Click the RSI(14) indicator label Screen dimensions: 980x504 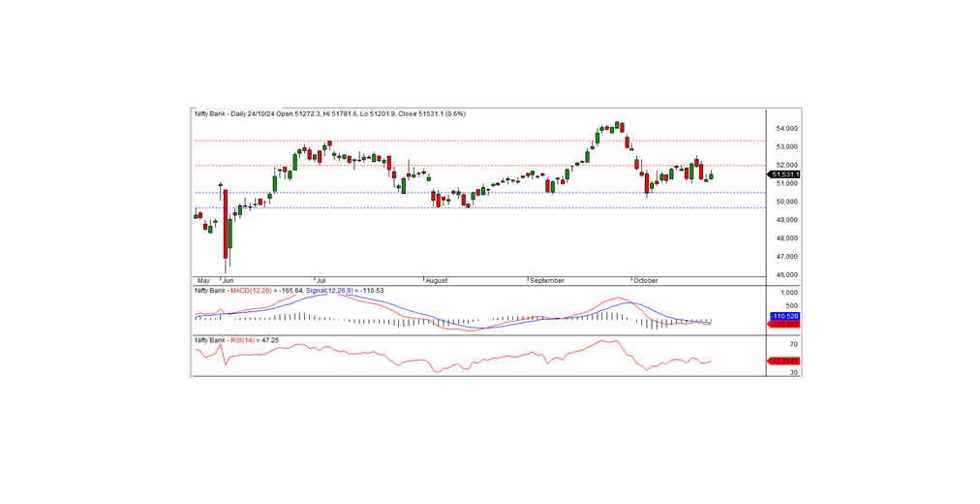241,340
